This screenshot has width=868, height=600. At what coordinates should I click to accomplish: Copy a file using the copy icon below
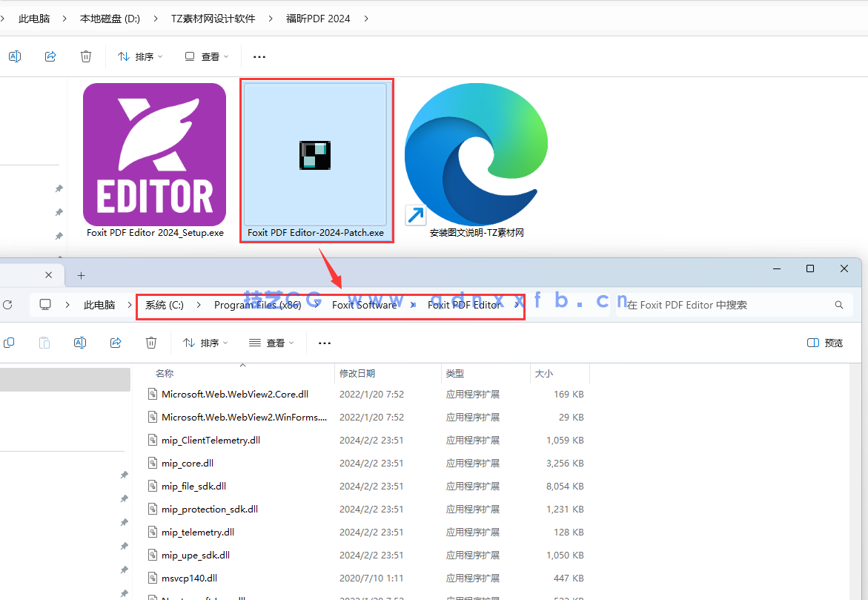10,343
